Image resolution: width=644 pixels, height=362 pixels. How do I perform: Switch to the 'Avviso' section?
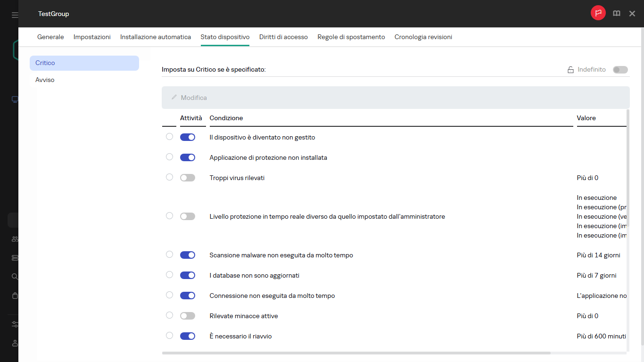[x=45, y=80]
